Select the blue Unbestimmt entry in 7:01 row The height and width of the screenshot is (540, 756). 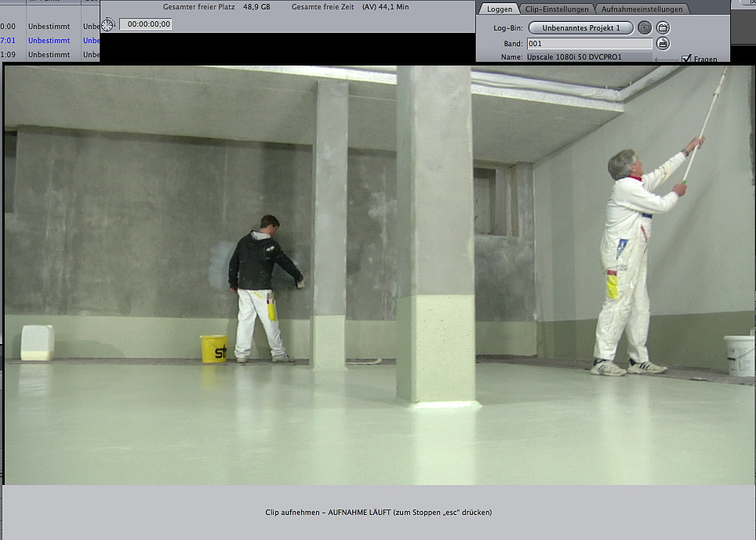pyautogui.click(x=49, y=40)
